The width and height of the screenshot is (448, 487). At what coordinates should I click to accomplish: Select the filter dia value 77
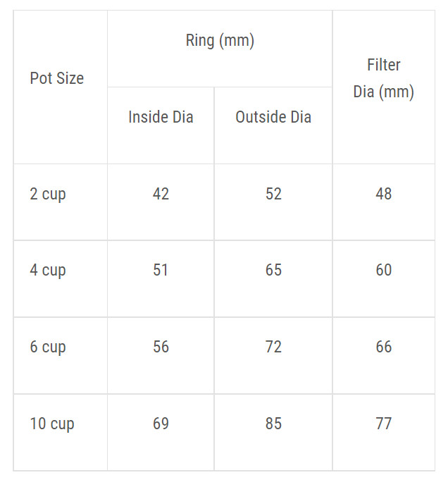click(384, 424)
